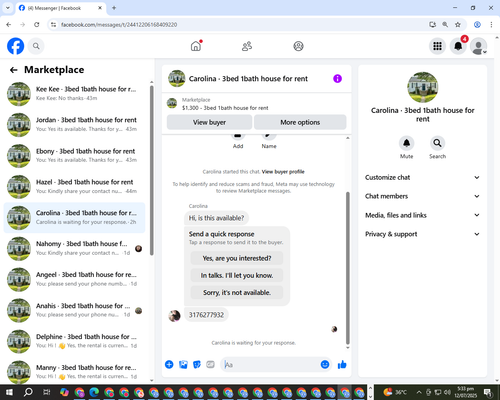Click the $1,300 listing title link
The width and height of the screenshot is (500, 400).
(x=225, y=108)
